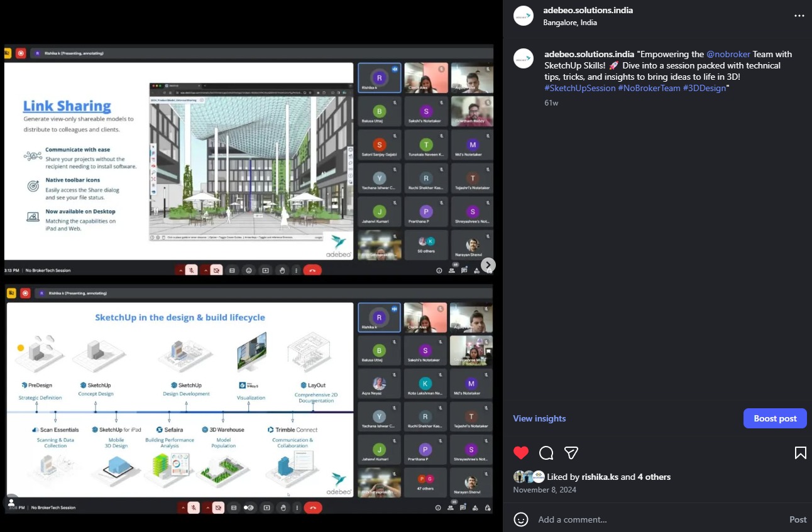
Task: Open the Bangalore, India location
Action: 569,23
